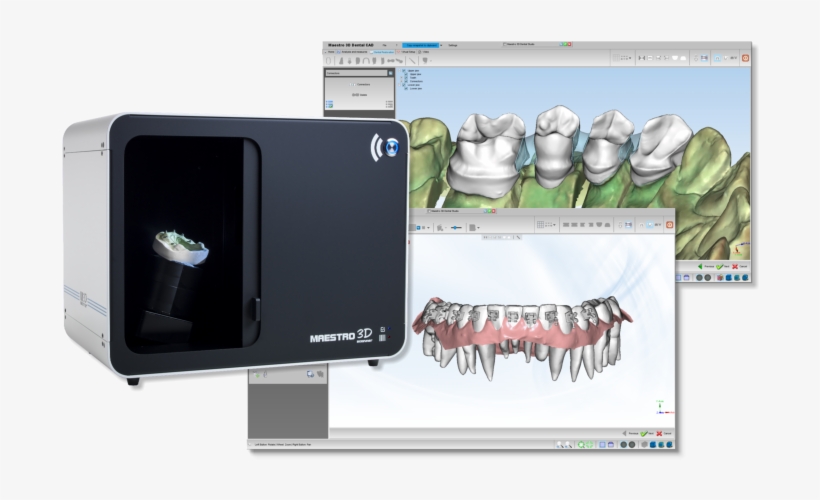Image resolution: width=820 pixels, height=500 pixels.
Task: Click the second zoom magnifier icon in status bar
Action: pyautogui.click(x=568, y=445)
